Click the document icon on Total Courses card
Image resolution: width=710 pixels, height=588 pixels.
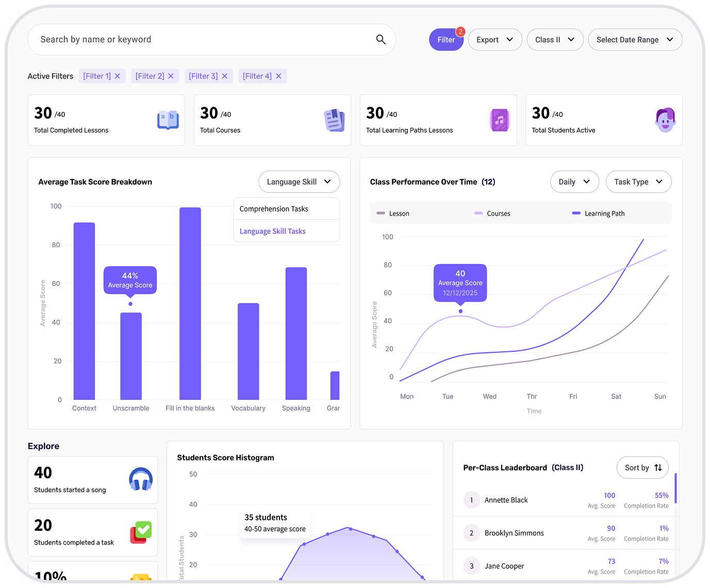point(334,120)
